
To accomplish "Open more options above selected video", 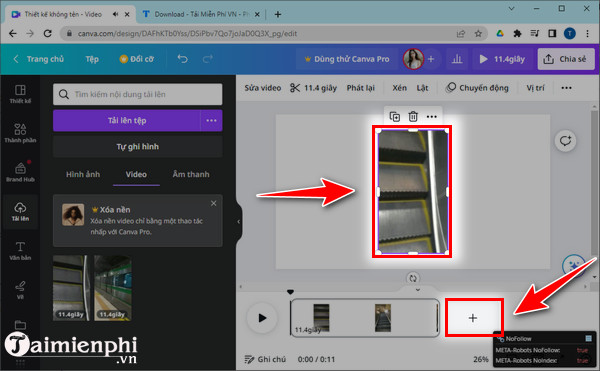I will pos(432,116).
